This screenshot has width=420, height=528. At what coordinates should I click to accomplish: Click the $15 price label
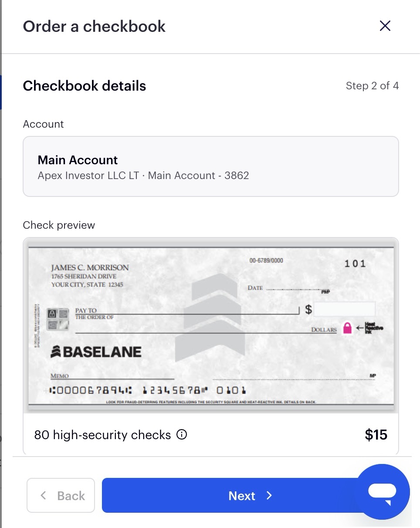(376, 435)
